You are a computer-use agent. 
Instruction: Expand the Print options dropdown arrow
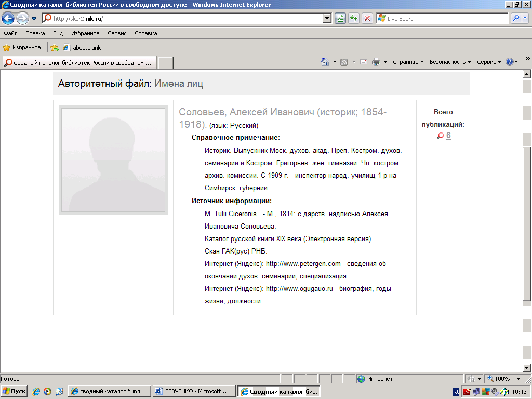[385, 62]
